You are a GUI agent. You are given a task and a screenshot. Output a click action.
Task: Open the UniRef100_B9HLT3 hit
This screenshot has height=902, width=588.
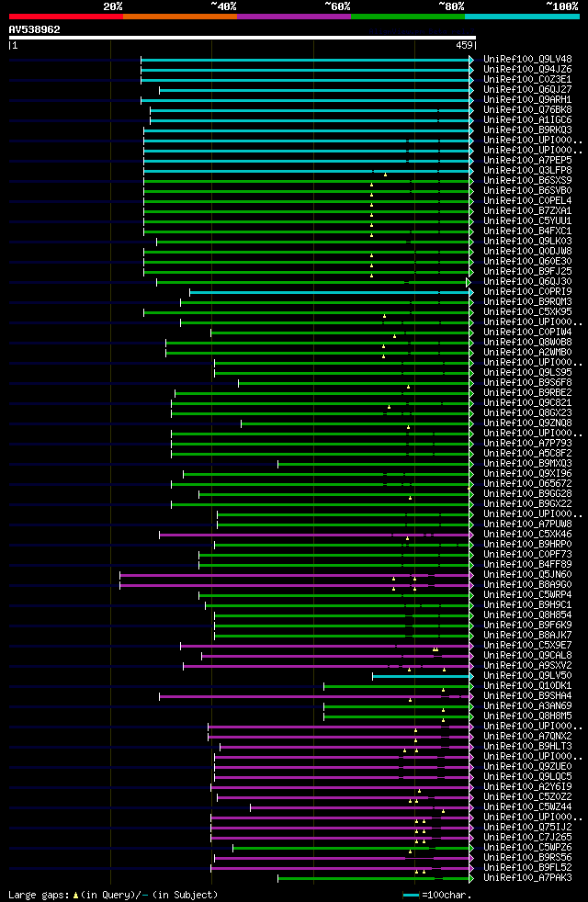point(527,747)
